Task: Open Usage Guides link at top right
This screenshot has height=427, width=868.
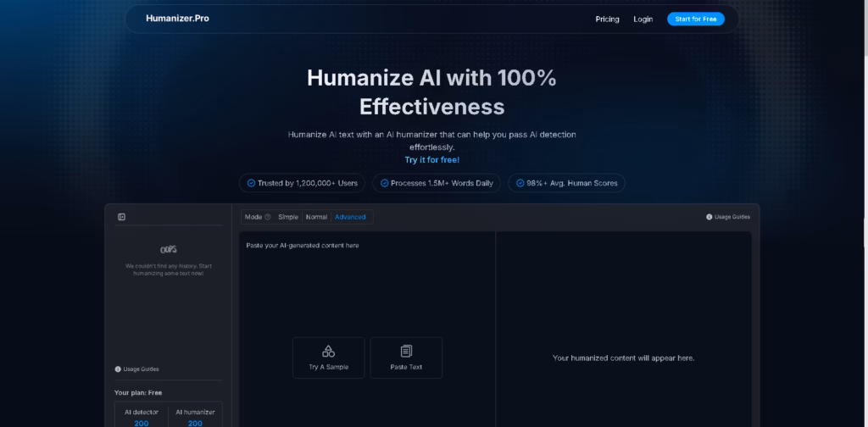Action: pos(732,217)
